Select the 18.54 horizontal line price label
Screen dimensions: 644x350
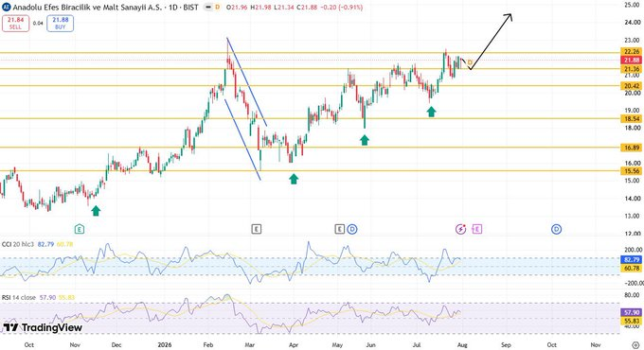pos(632,118)
